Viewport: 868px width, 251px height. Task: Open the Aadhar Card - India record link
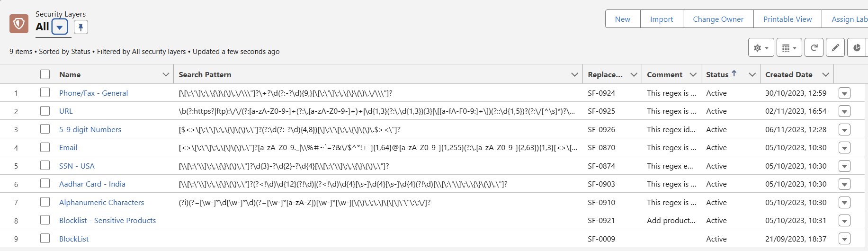pos(92,184)
